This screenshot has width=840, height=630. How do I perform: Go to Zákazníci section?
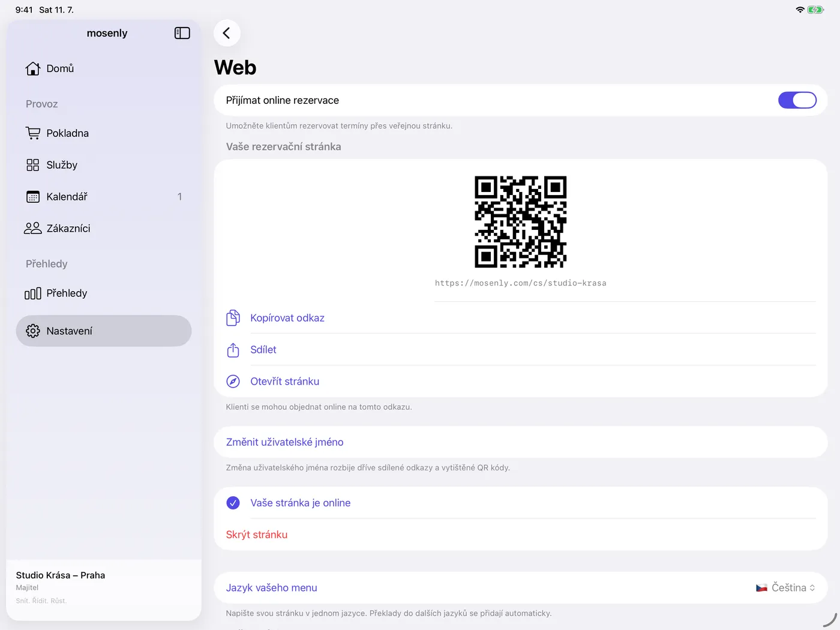[x=104, y=229]
